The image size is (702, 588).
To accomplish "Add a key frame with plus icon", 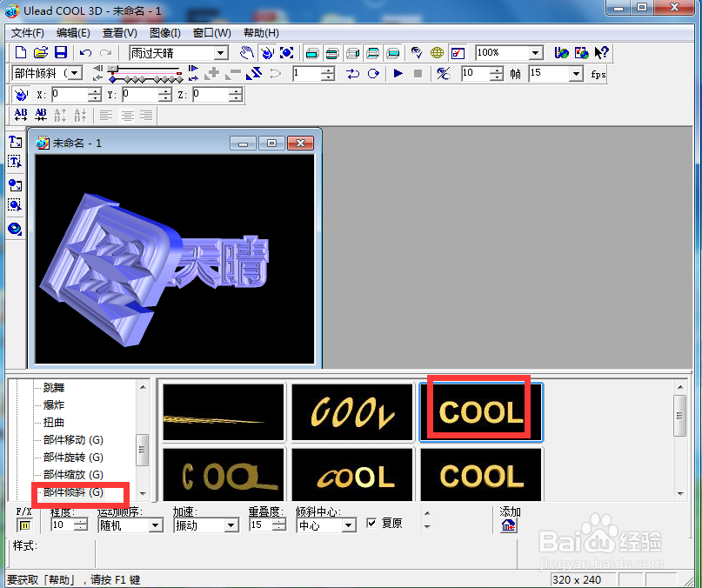I will click(212, 73).
